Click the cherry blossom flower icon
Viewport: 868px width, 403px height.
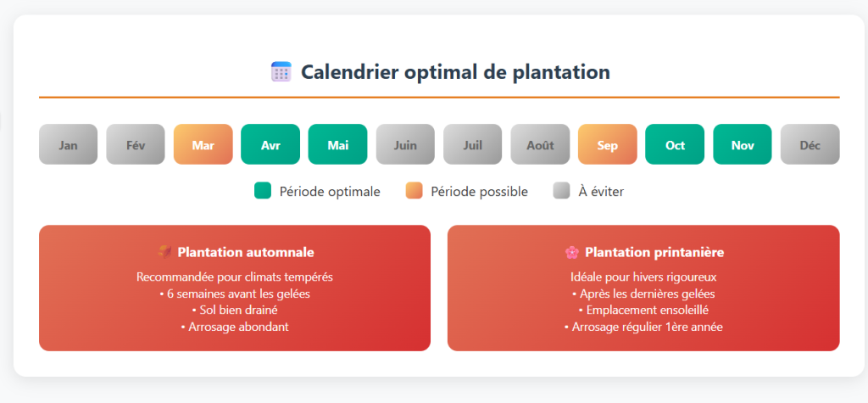[572, 252]
